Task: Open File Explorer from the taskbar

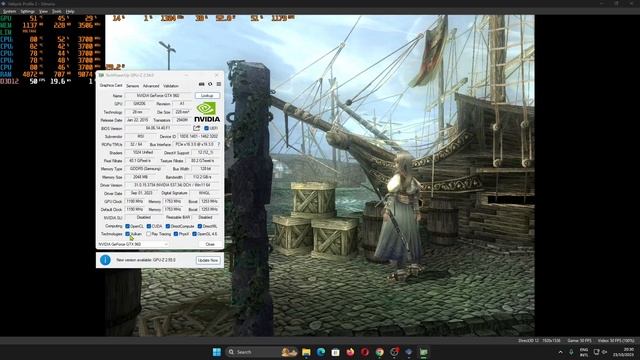Action: 306,352
